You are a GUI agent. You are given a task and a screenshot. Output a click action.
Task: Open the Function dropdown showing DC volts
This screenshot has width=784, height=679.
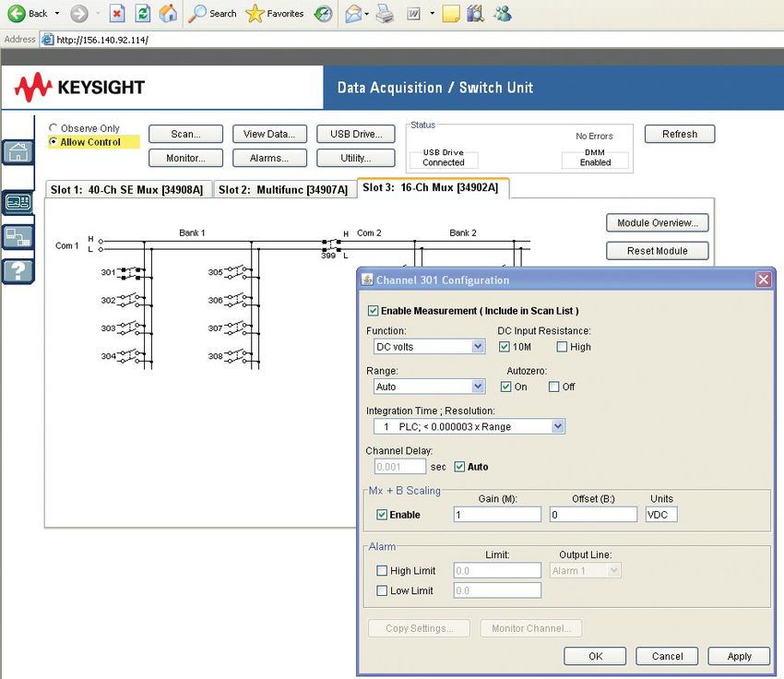tap(430, 347)
